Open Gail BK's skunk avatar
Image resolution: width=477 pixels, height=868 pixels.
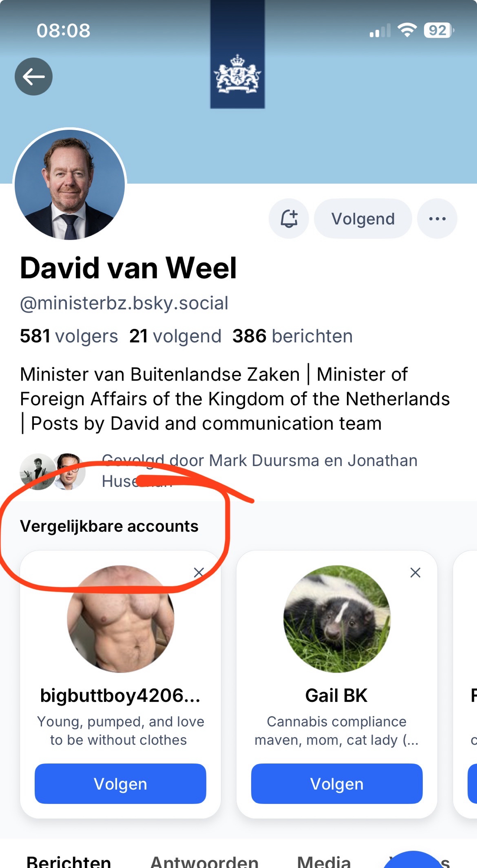point(337,619)
